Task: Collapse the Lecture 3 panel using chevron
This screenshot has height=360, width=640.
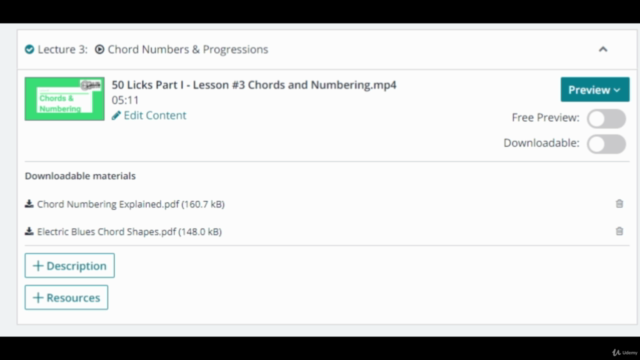Action: tap(603, 49)
